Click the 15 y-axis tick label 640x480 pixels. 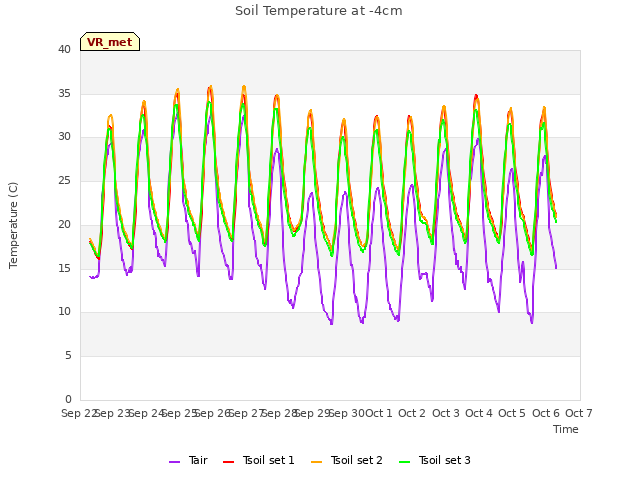(64, 268)
